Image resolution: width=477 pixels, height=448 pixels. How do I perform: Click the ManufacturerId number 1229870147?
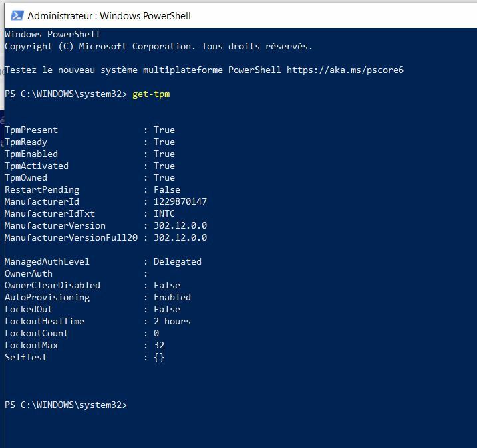point(180,201)
